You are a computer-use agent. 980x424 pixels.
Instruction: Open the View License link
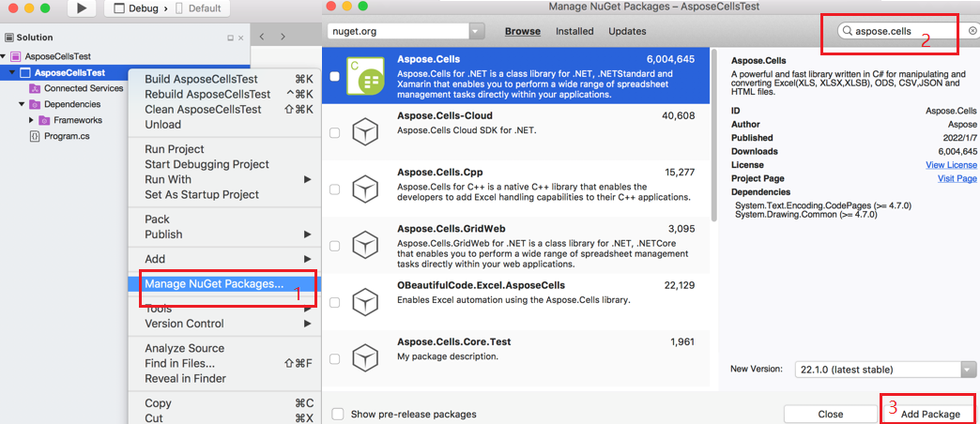951,165
